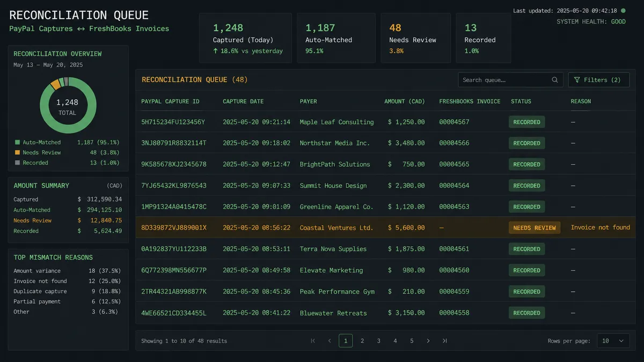
Task: Click capture ID 1MP91324A0415478C
Action: click(174, 207)
